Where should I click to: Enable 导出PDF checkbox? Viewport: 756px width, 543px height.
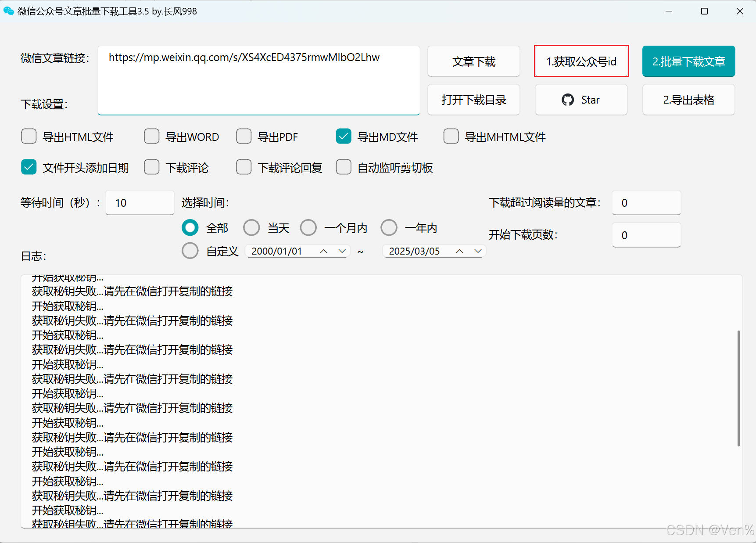tap(244, 137)
